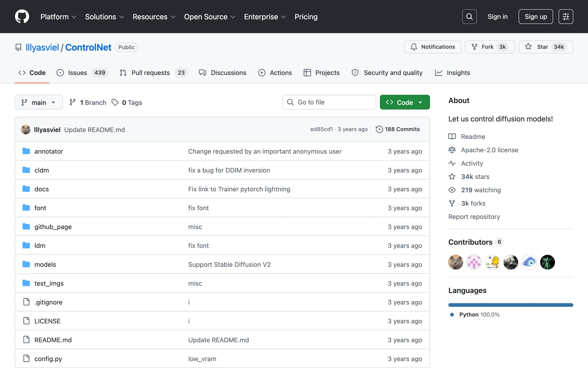Click the config.py file icon
Image resolution: width=588 pixels, height=368 pixels.
tap(26, 359)
